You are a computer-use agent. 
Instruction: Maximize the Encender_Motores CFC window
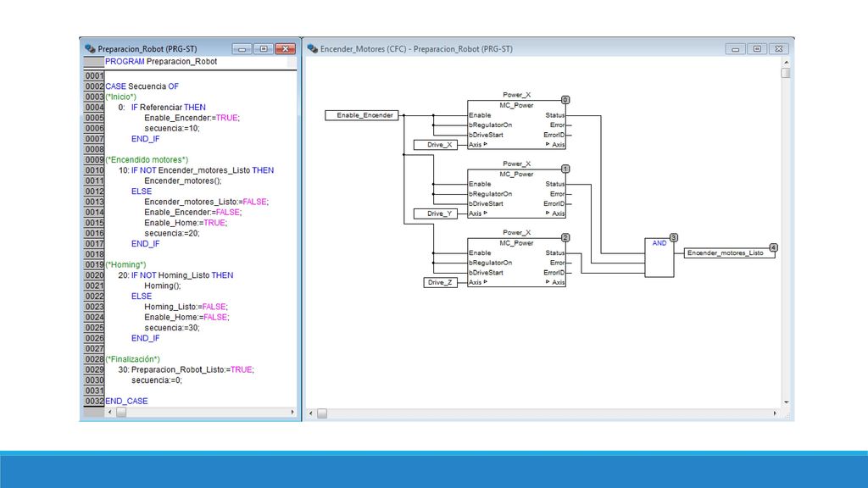(757, 48)
